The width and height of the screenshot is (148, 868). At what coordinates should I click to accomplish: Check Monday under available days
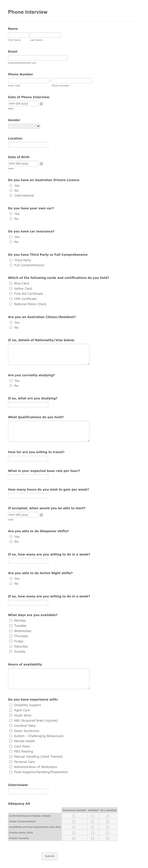pyautogui.click(x=11, y=620)
